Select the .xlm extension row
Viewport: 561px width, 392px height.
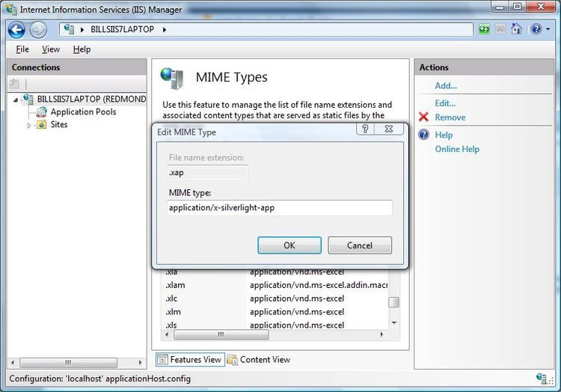coord(275,312)
